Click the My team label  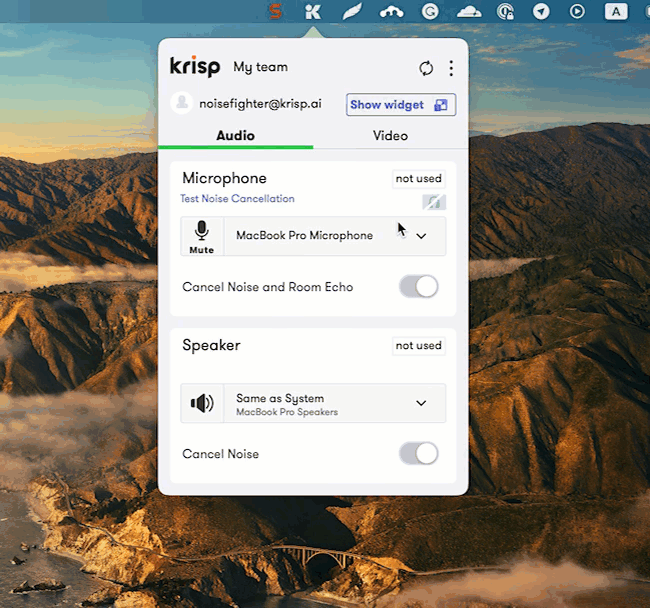[x=260, y=67]
